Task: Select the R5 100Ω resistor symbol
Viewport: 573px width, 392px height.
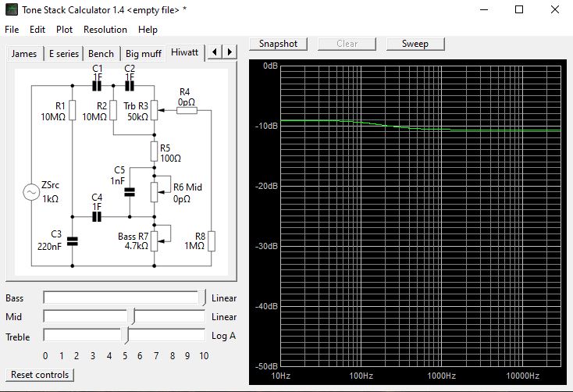Action: (155, 151)
